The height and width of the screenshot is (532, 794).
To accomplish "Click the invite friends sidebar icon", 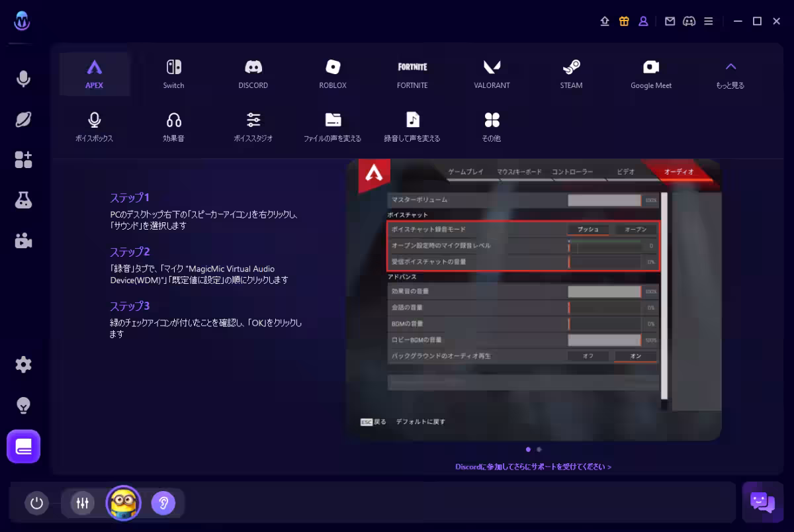I will [x=23, y=159].
